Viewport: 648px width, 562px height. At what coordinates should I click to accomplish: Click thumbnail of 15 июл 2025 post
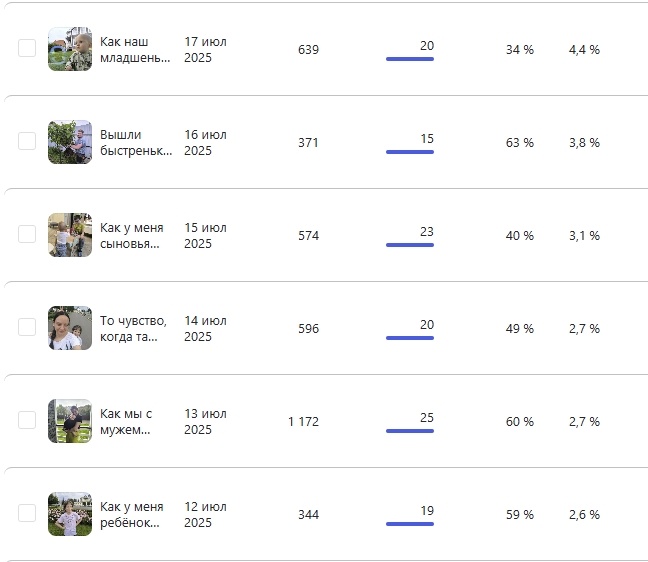tap(70, 235)
